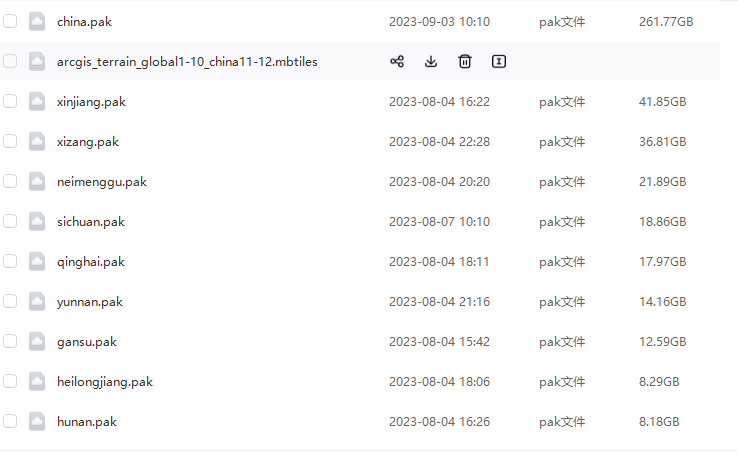Click the hunan.pak date 2023-08-04 16:26
Viewport: 738px width, 471px height.
tap(439, 422)
